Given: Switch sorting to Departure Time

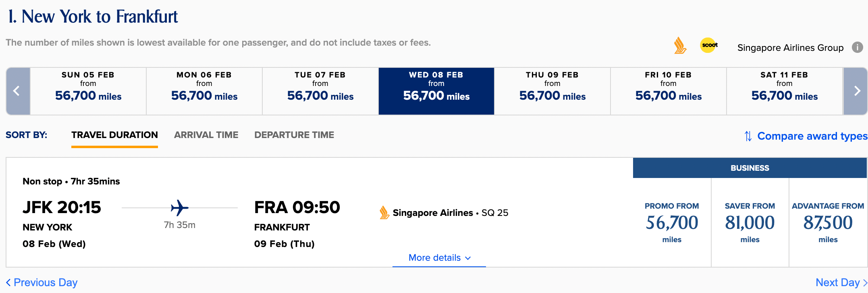Looking at the screenshot, I should pos(294,135).
